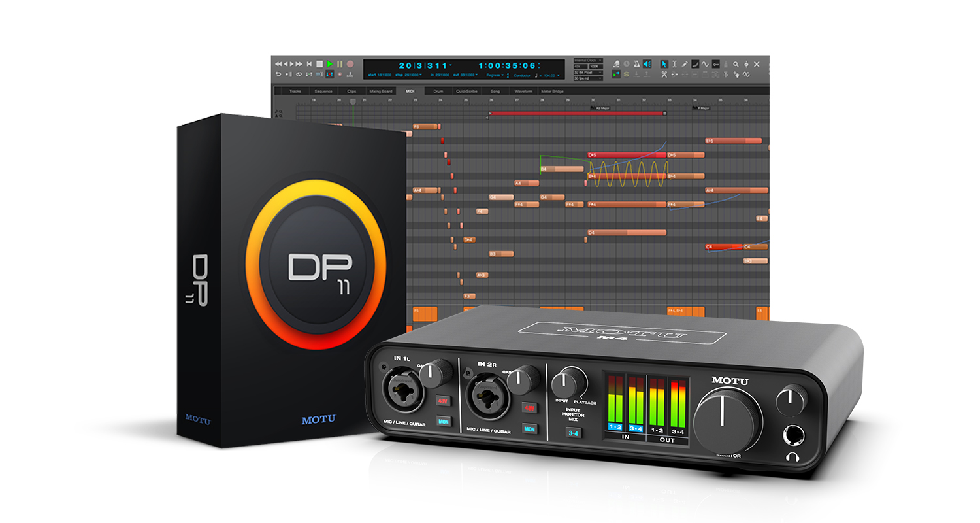980x523 pixels.
Task: Toggle the Wait for note red-dot button
Action: [340, 75]
